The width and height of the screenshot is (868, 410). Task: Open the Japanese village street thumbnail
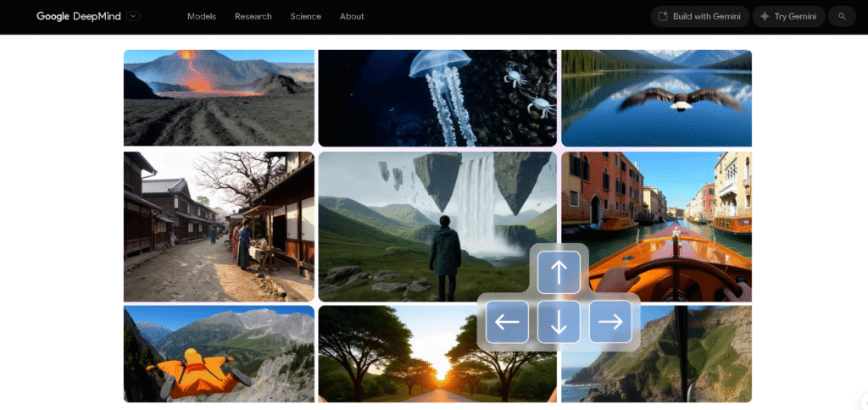click(219, 226)
